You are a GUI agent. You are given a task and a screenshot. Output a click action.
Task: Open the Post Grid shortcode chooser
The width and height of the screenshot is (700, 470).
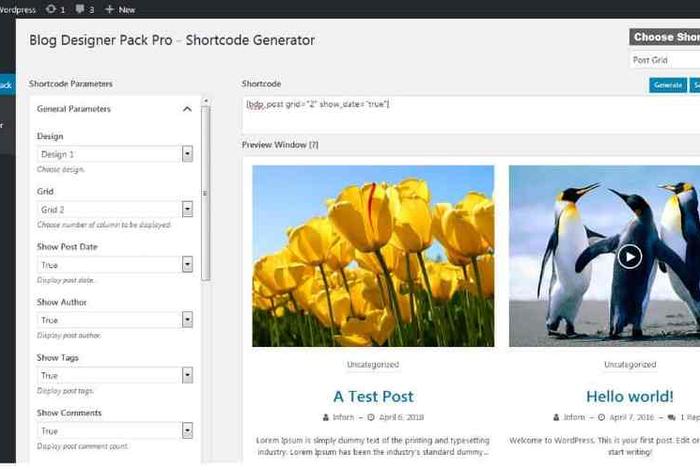[665, 60]
